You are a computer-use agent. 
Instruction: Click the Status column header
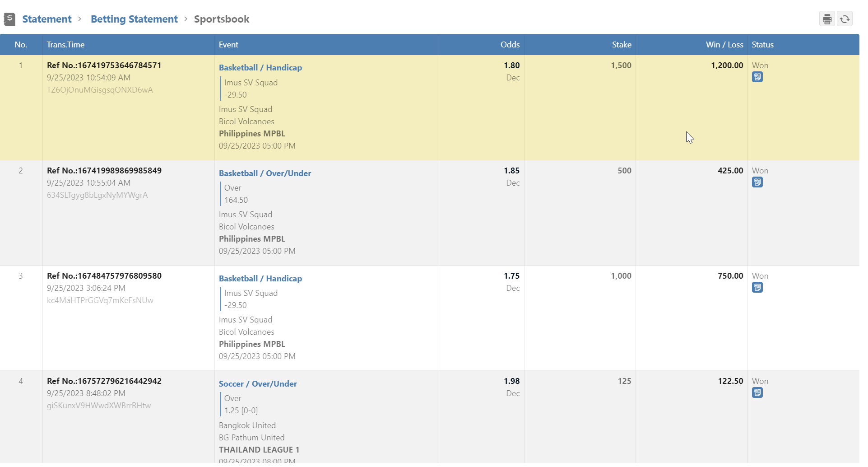point(762,45)
